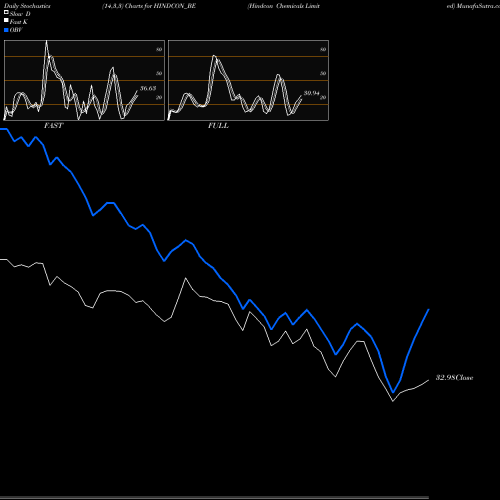This screenshot has height=500, width=500.
Task: Open the FAST stochastic chart thumbnail
Action: coord(84,80)
